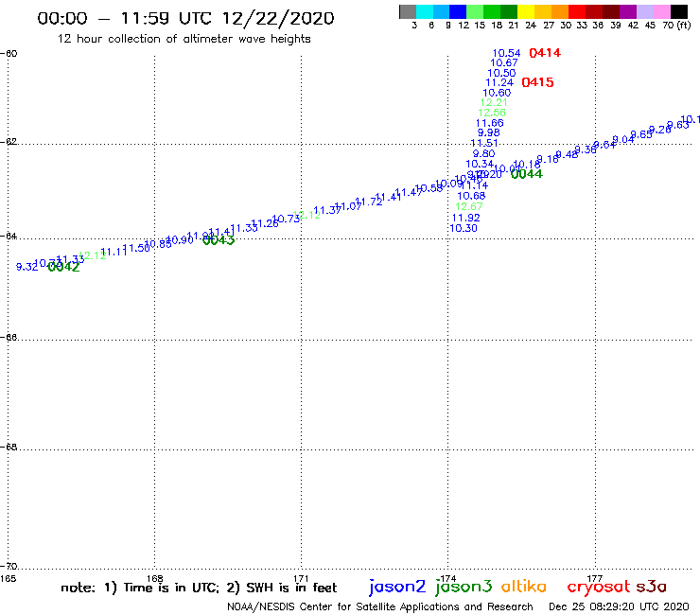The width and height of the screenshot is (700, 615).
Task: Click the wave height value '10.68'
Action: click(471, 196)
